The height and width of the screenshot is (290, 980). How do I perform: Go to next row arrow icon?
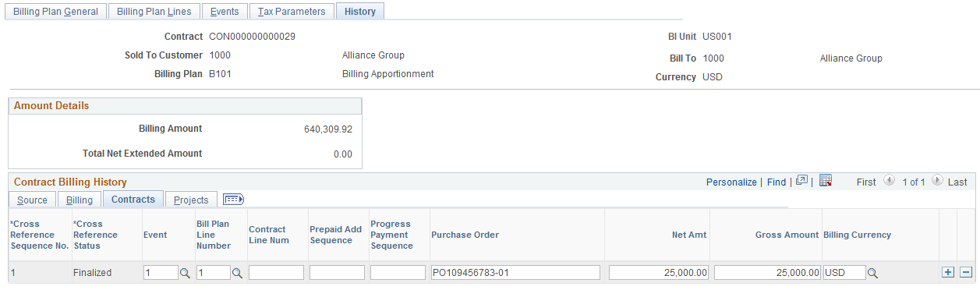[x=937, y=181]
